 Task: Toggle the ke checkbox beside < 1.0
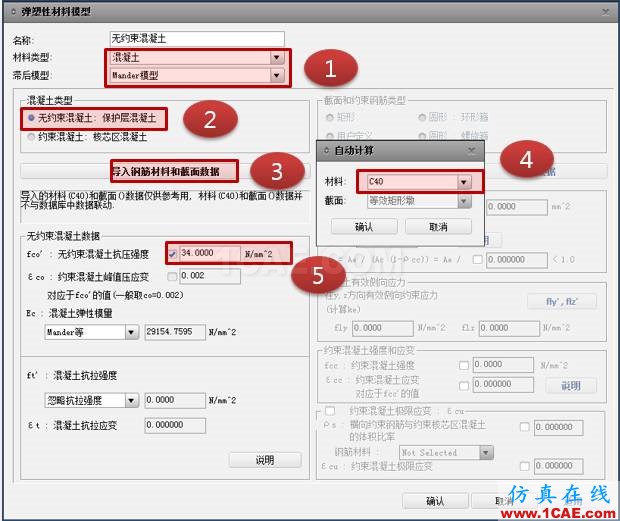point(478,260)
